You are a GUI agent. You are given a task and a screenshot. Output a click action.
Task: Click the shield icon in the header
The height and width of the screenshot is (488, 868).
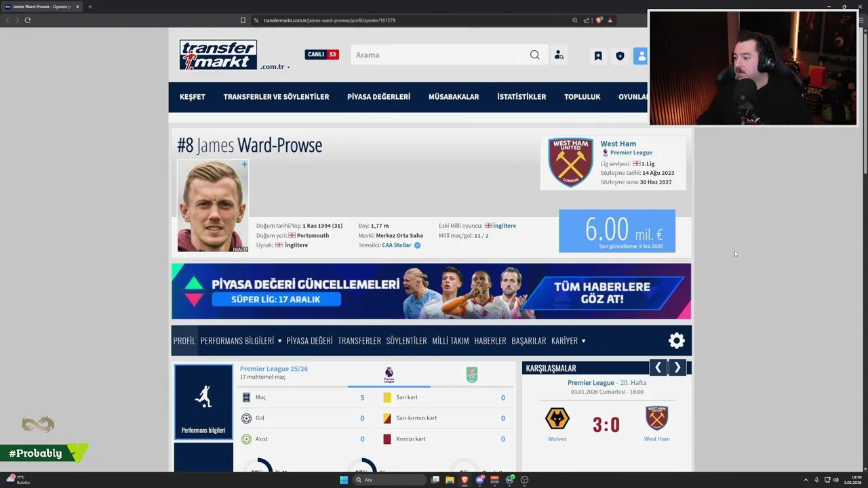(x=620, y=56)
